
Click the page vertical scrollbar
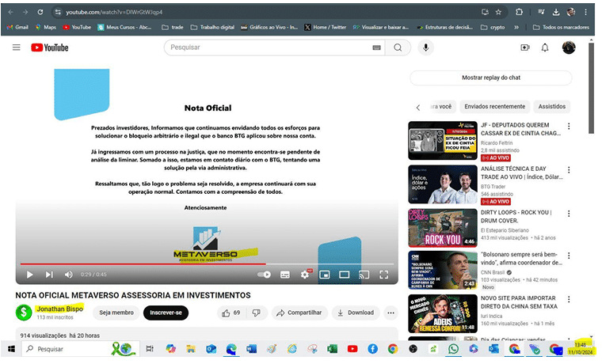592,88
